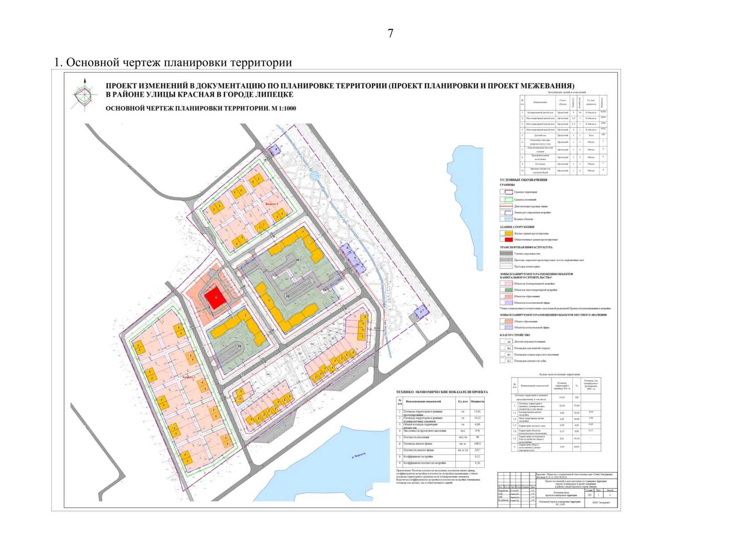The width and height of the screenshot is (756, 535).
Task: Click the page number 7 at top
Action: click(390, 33)
